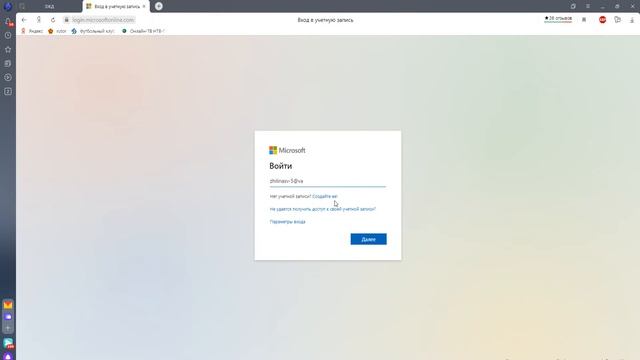Open the site reviews rating badge
The width and height of the screenshot is (640, 360).
558,19
